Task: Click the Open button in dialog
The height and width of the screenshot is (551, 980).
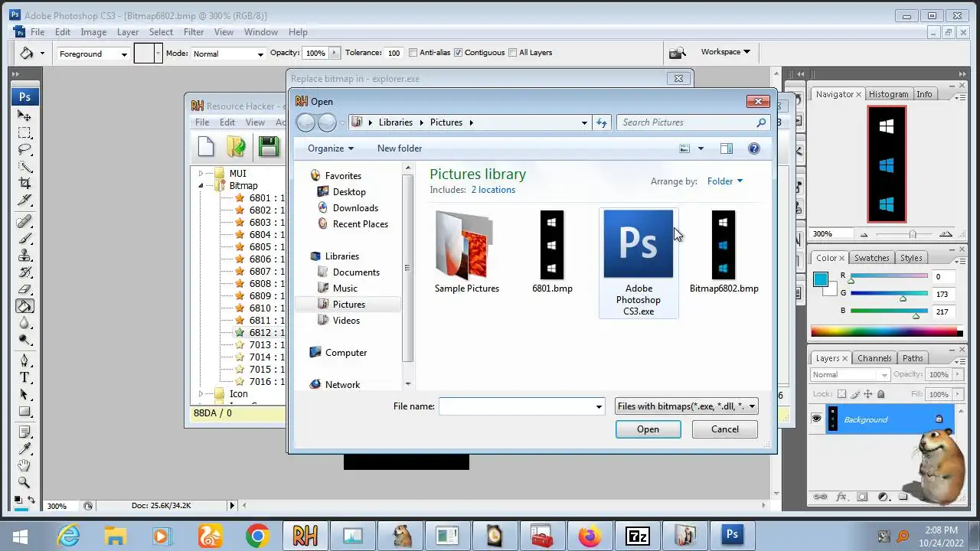Action: [x=648, y=429]
